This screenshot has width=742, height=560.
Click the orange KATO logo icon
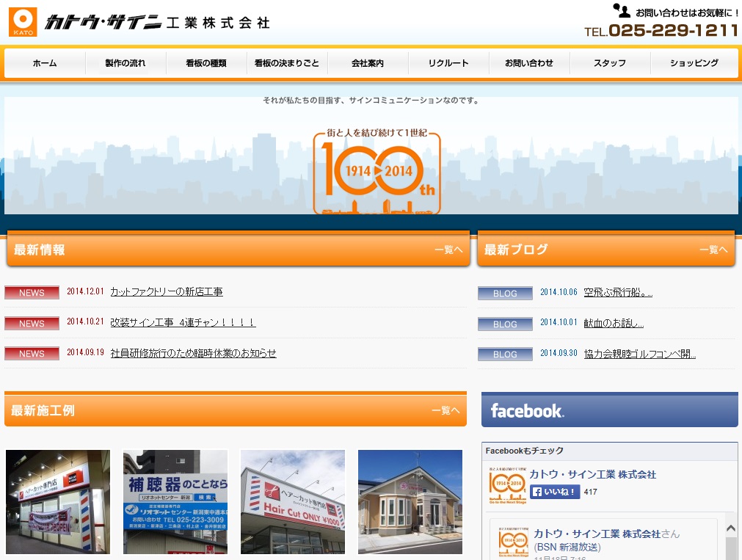pyautogui.click(x=23, y=22)
